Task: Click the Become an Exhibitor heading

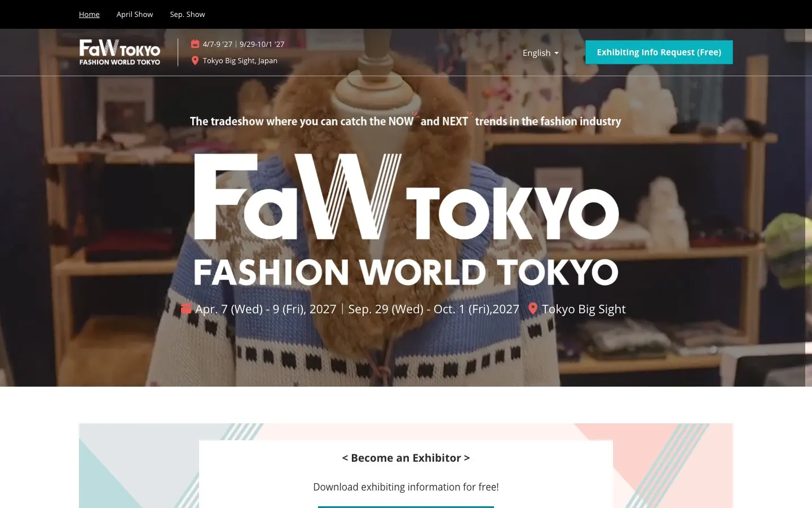Action: click(x=406, y=458)
